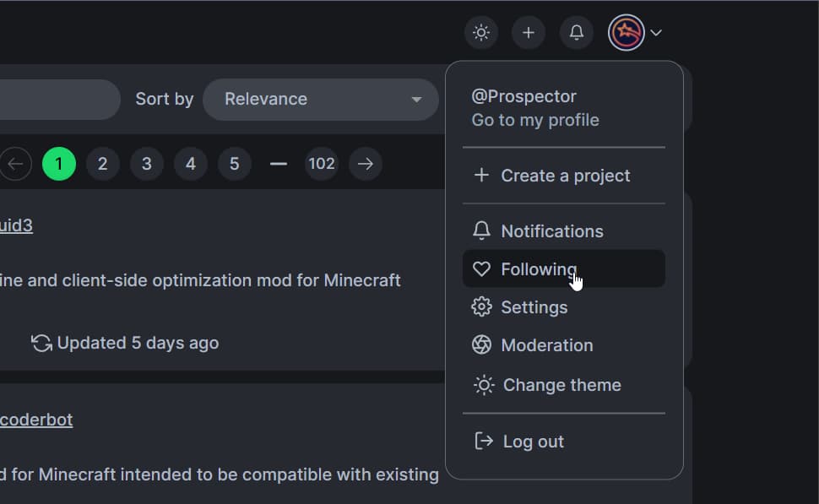Image resolution: width=819 pixels, height=504 pixels.
Task: Click the sun theme icon in top bar
Action: [x=481, y=32]
